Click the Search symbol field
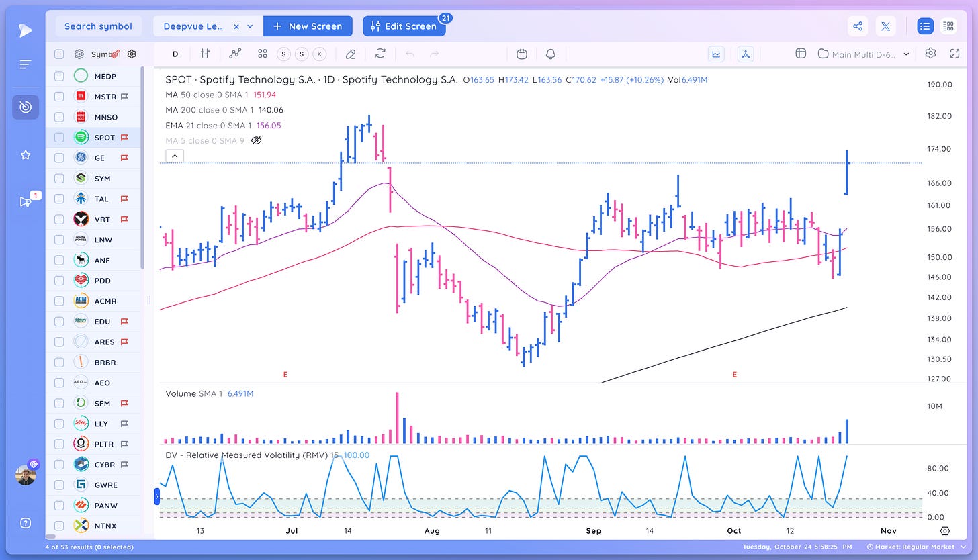Image resolution: width=978 pixels, height=560 pixels. click(x=98, y=26)
